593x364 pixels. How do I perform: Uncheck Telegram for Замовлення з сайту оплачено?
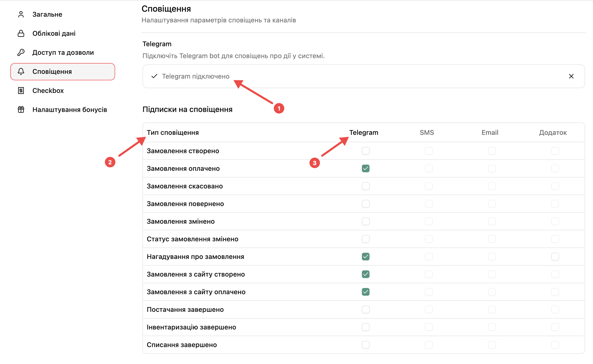tap(365, 292)
